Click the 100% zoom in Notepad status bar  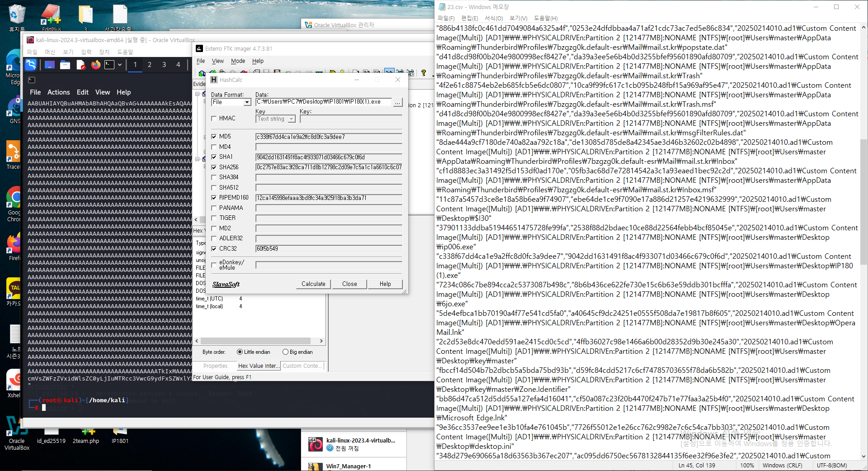click(747, 466)
